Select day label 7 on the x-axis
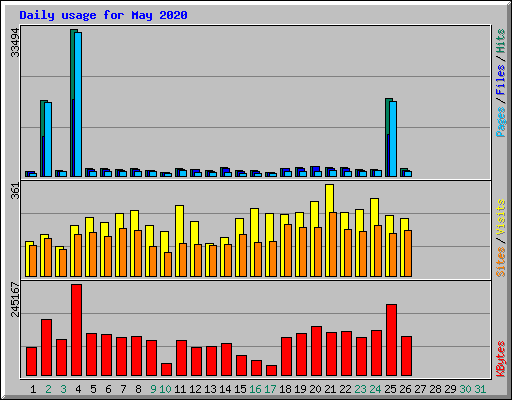This screenshot has height=400, width=512. point(123,389)
